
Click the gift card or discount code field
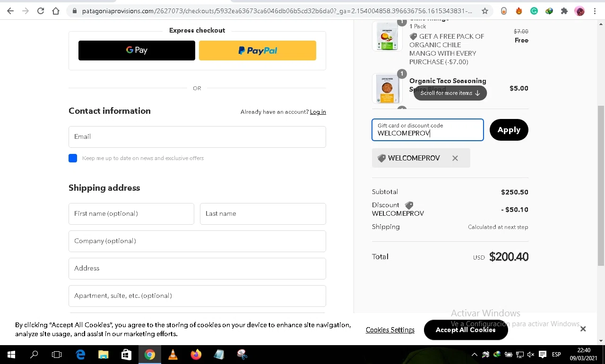(x=428, y=130)
